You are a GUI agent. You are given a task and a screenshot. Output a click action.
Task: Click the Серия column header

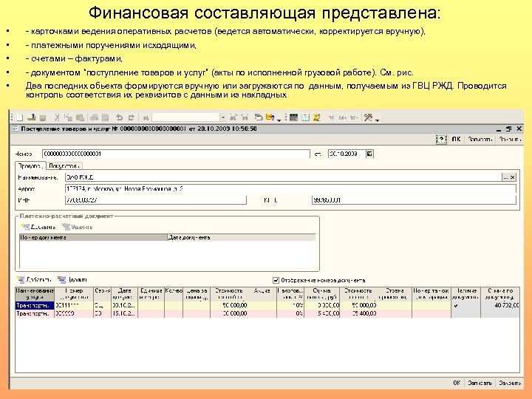coord(103,294)
